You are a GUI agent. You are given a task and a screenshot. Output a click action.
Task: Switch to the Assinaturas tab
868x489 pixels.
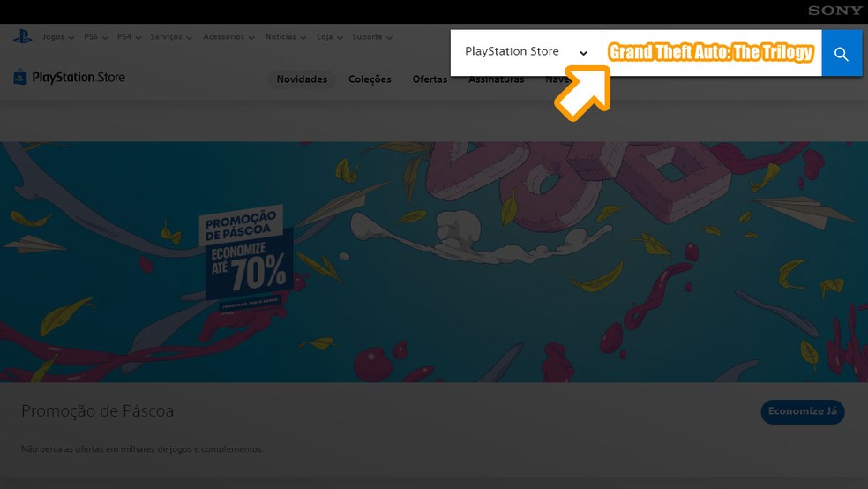coord(496,79)
